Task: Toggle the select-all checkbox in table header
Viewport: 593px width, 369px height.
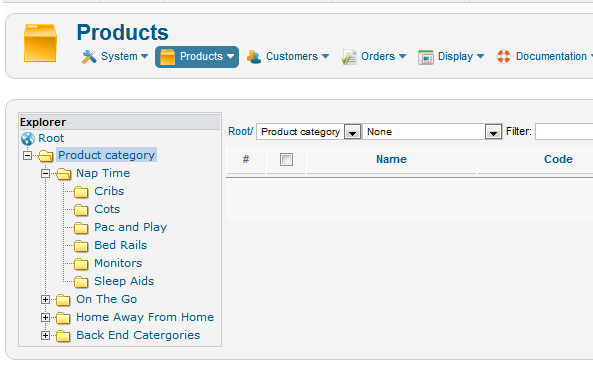Action: click(x=286, y=160)
